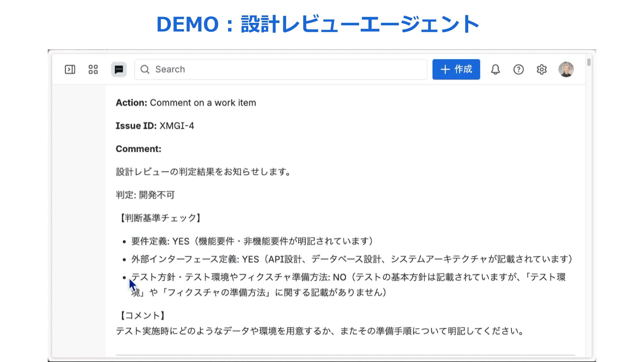Open the notifications bell
644x362 pixels.
[x=495, y=69]
